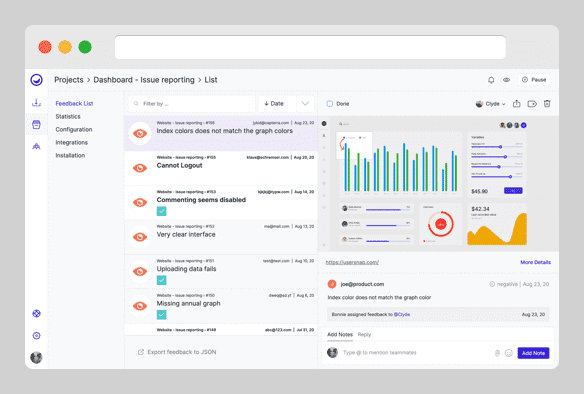Open the settings gear icon in sidebar
This screenshot has width=584, height=394.
click(36, 336)
